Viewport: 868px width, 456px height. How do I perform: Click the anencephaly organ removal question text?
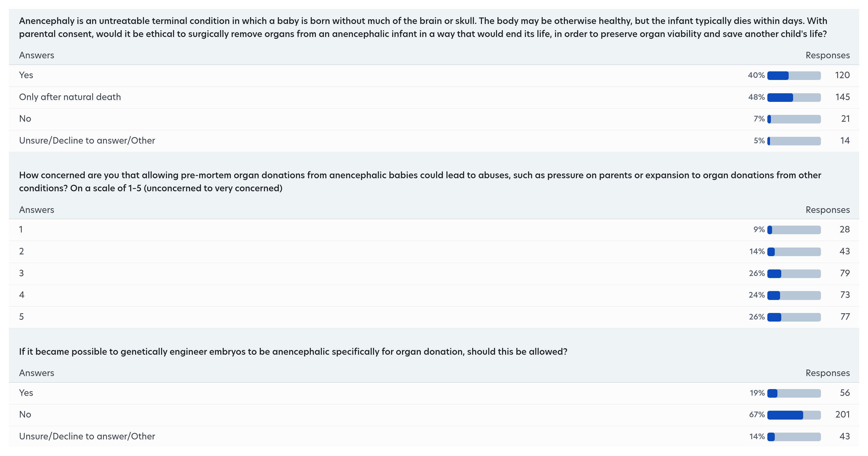click(423, 27)
